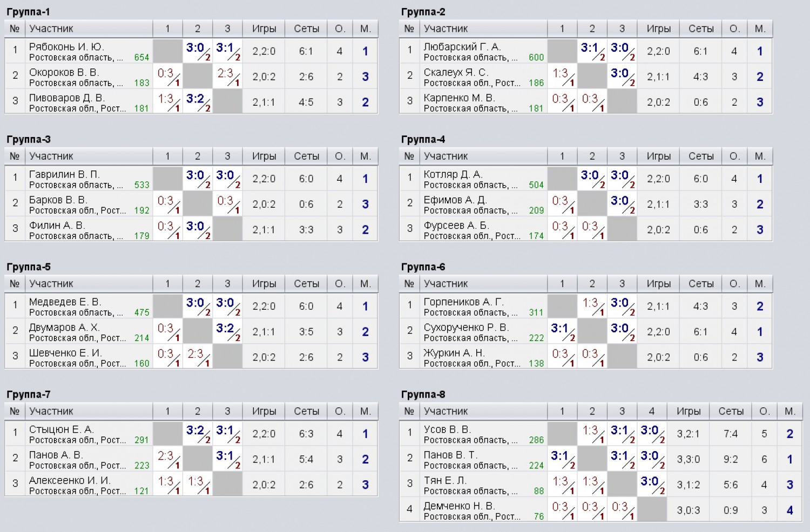Open participant Рябоконь И. Ю. in Группа-1
This screenshot has height=532, width=810.
click(66, 47)
